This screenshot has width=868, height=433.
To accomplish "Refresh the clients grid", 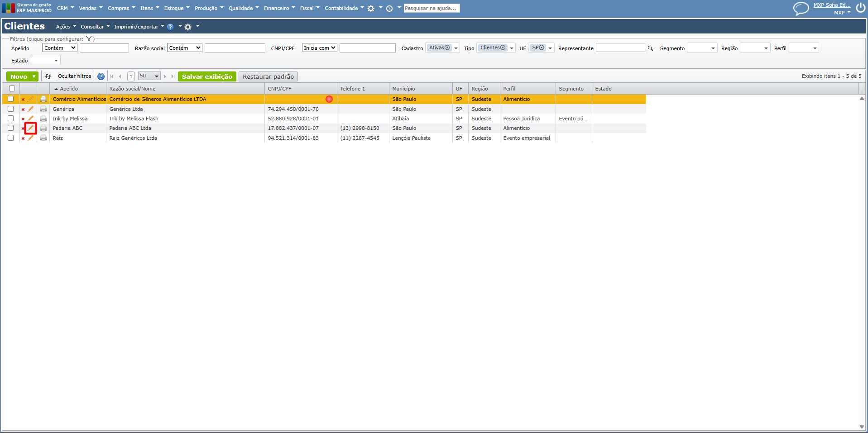I will pyautogui.click(x=48, y=76).
